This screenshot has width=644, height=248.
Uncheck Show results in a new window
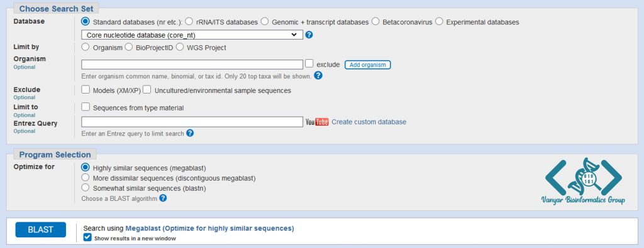click(x=87, y=237)
